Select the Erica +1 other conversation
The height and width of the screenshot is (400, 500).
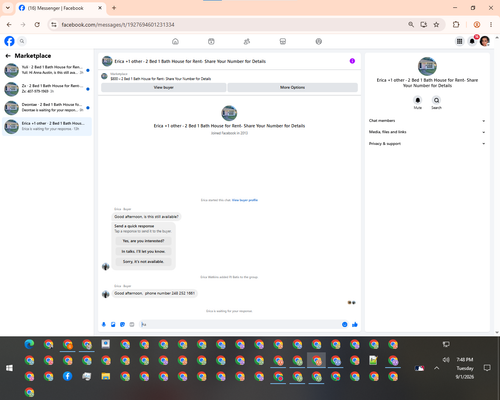click(x=47, y=126)
